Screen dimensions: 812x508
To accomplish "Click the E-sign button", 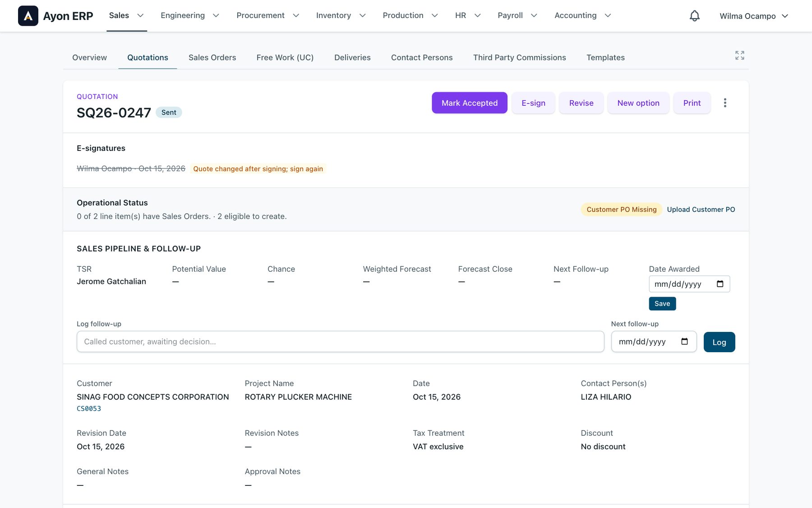I will [x=533, y=103].
